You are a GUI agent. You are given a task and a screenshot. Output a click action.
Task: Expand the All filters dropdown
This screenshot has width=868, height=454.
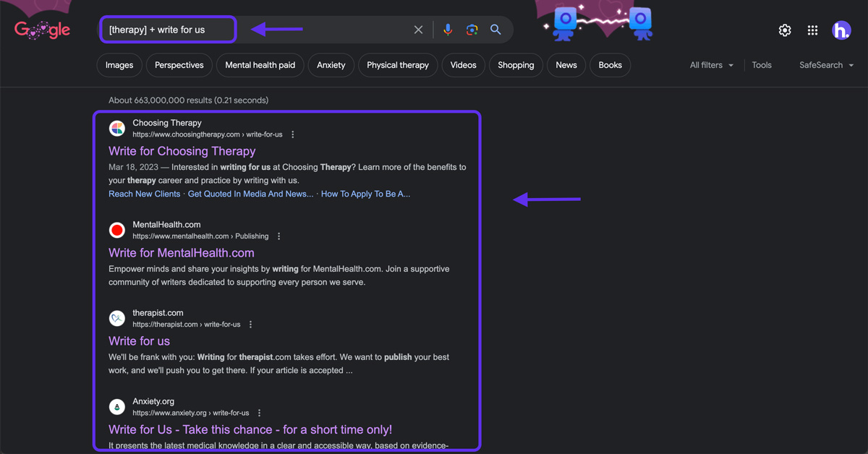coord(712,65)
